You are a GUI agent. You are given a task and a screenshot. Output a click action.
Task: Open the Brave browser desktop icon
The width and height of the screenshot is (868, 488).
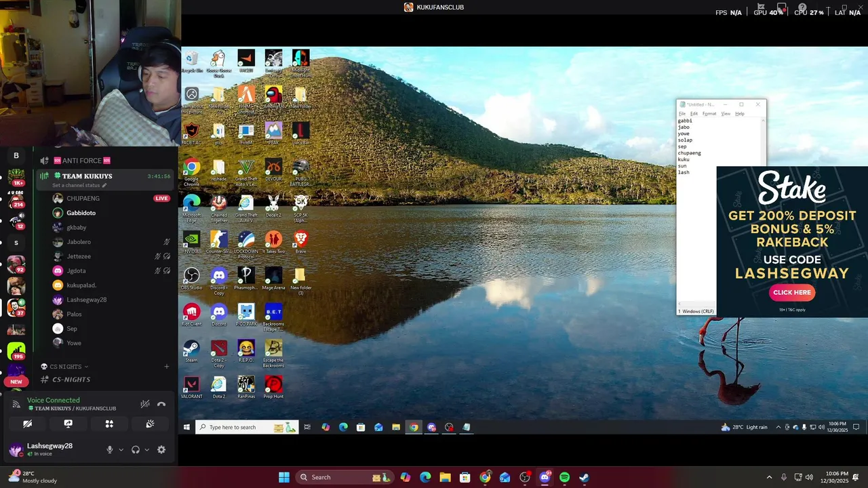[300, 242]
